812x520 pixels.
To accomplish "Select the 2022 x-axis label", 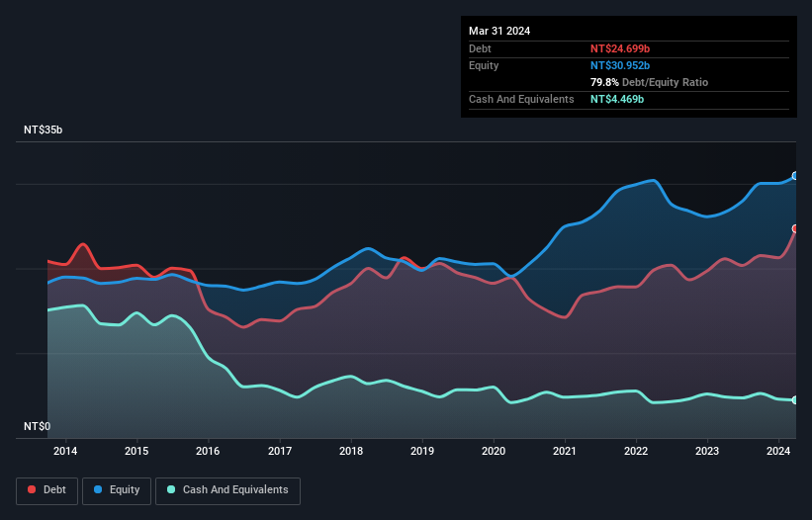I will point(636,451).
